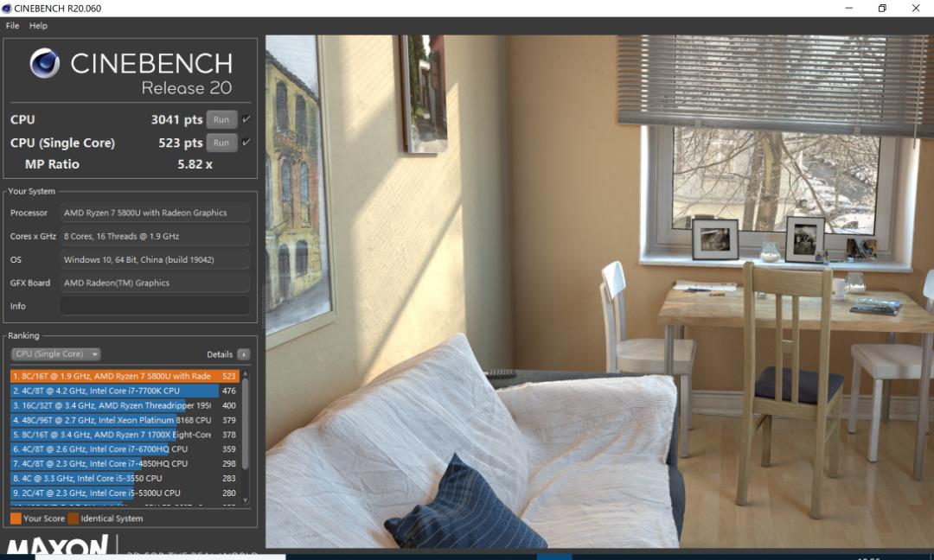
Task: Click the CPU score 3041 pts
Action: (x=177, y=119)
